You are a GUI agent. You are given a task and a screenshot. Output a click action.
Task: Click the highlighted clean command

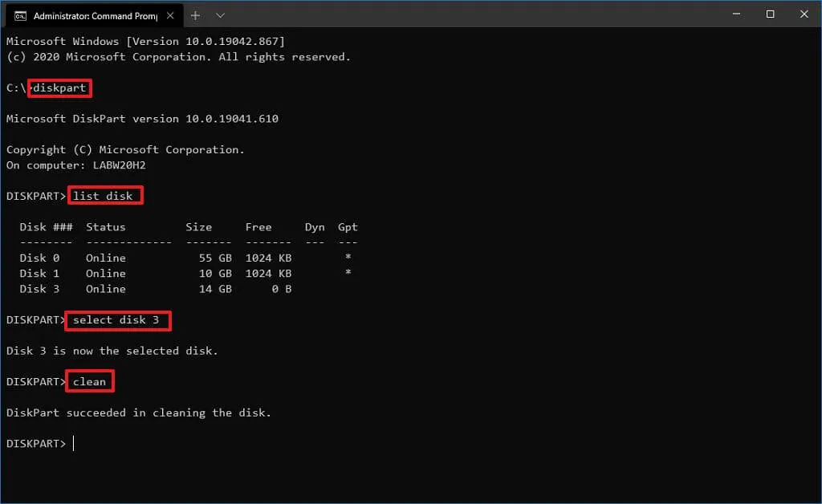point(89,381)
